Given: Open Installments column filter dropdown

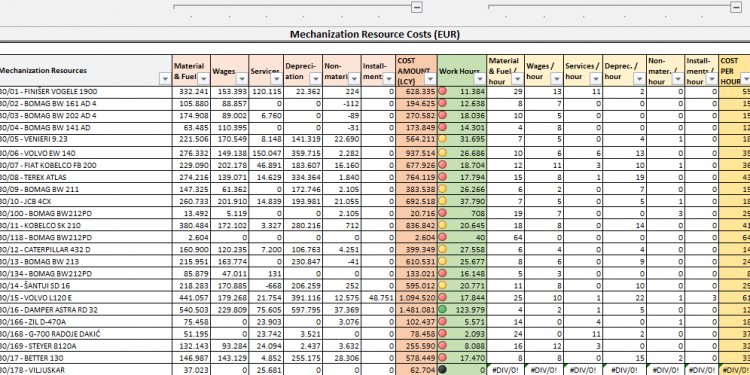Looking at the screenshot, I should [x=388, y=79].
